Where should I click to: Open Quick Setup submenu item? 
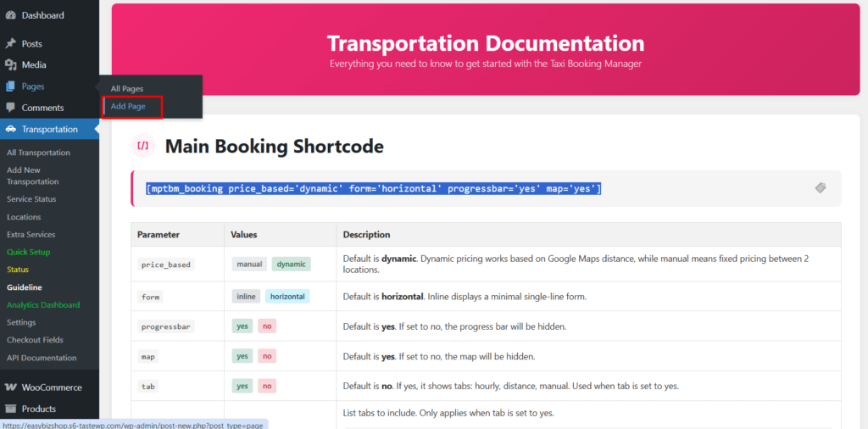point(28,252)
